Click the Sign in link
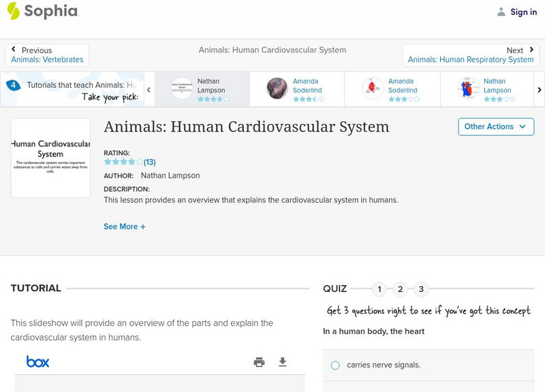The width and height of the screenshot is (545, 392). coord(523,12)
